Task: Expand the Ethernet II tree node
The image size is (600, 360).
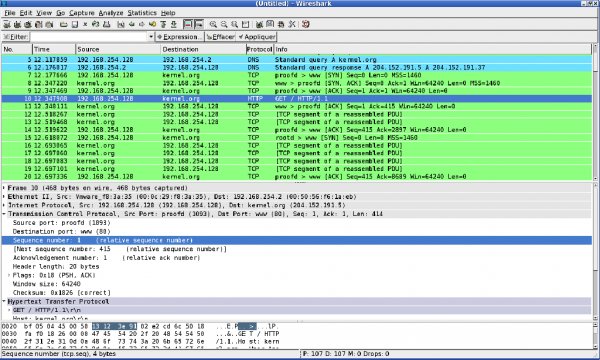Action: pos(4,197)
